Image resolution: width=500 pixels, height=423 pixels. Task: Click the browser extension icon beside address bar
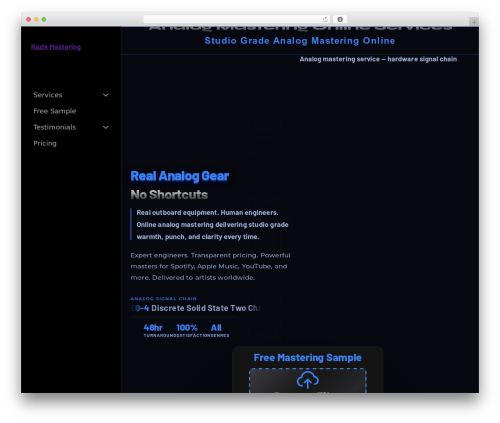[340, 19]
